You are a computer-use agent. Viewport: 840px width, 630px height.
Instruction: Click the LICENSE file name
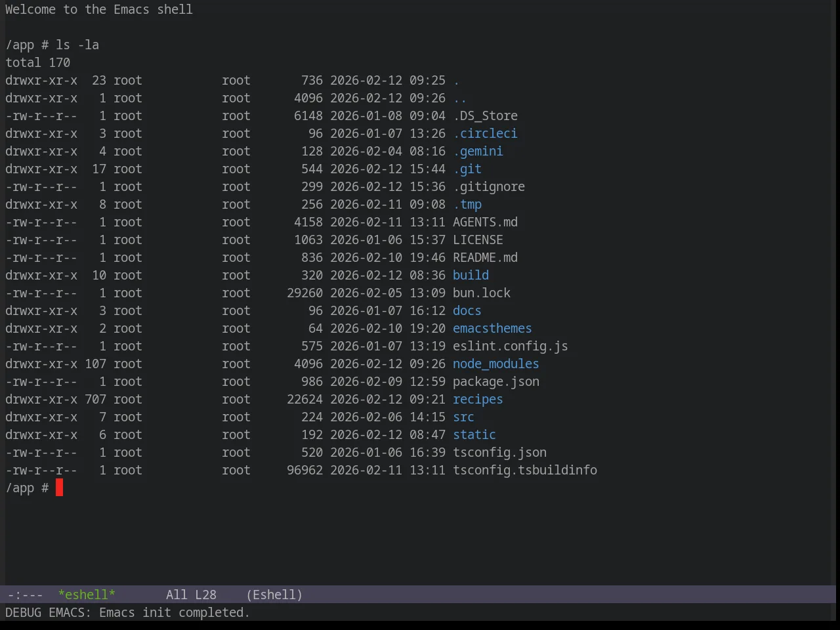click(478, 240)
